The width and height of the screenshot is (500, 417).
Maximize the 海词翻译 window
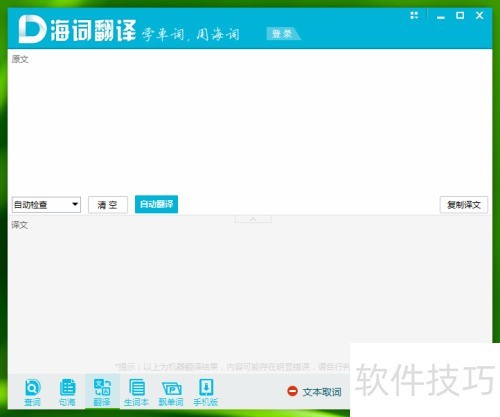point(460,15)
